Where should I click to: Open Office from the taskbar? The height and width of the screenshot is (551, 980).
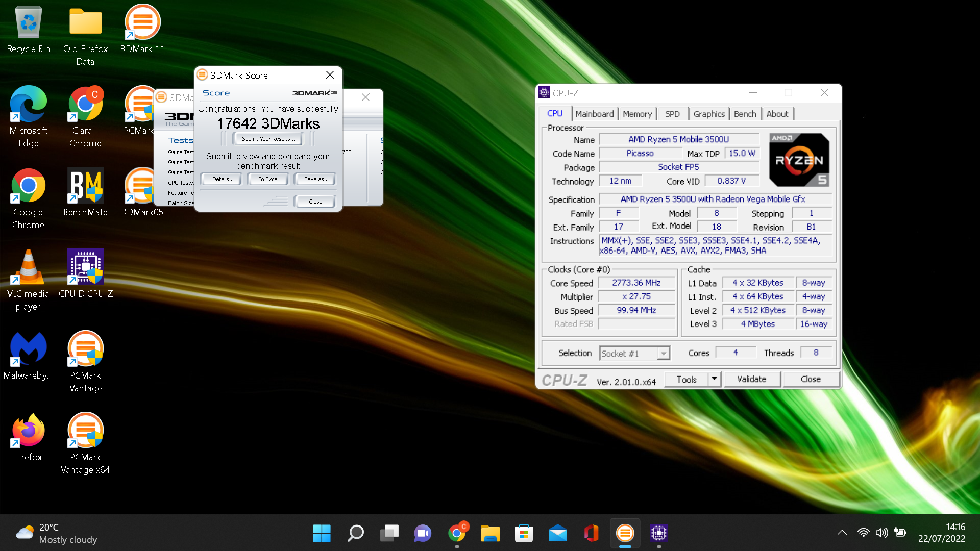(x=591, y=533)
